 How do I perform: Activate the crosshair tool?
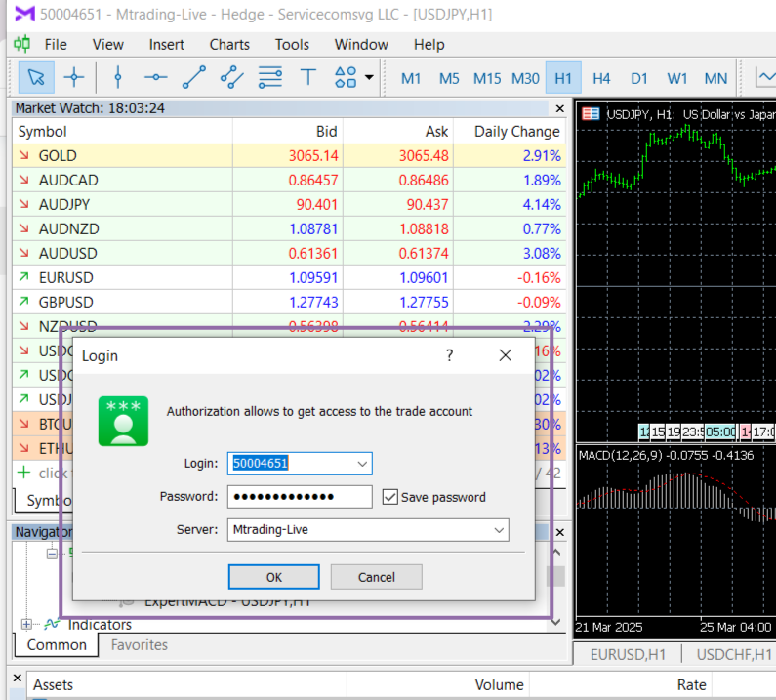pyautogui.click(x=74, y=77)
